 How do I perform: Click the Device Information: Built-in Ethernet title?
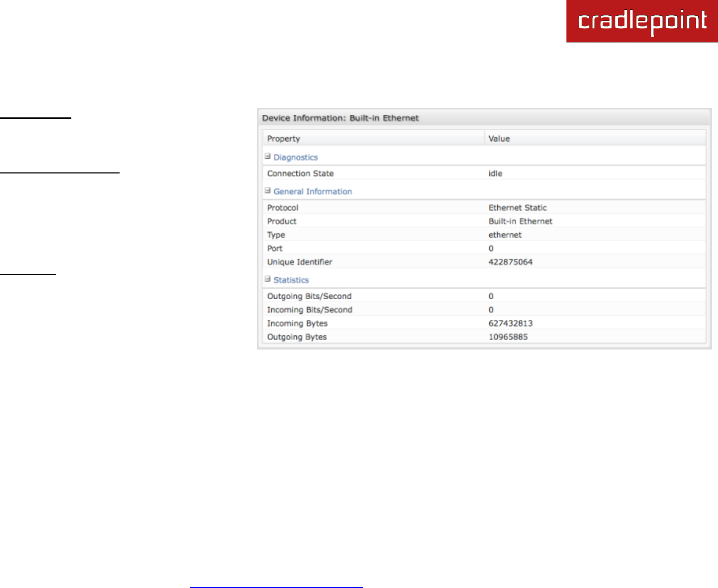pyautogui.click(x=340, y=118)
